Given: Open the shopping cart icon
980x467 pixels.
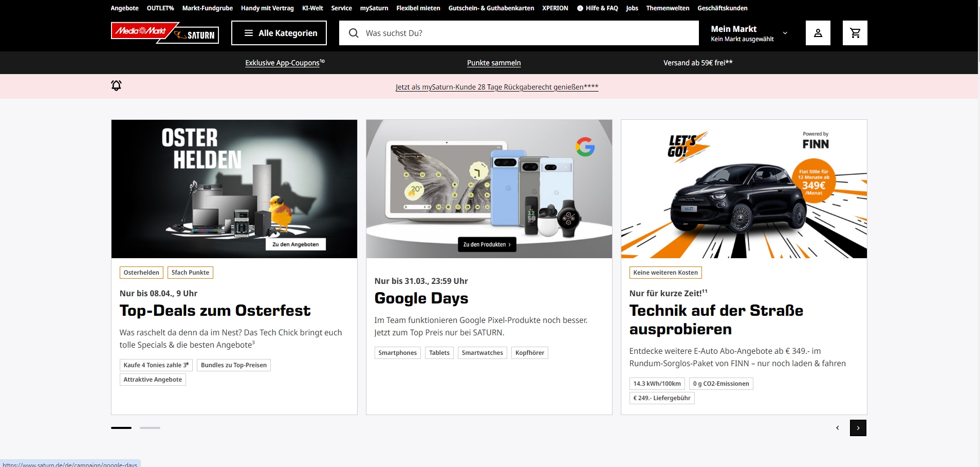Looking at the screenshot, I should point(855,33).
